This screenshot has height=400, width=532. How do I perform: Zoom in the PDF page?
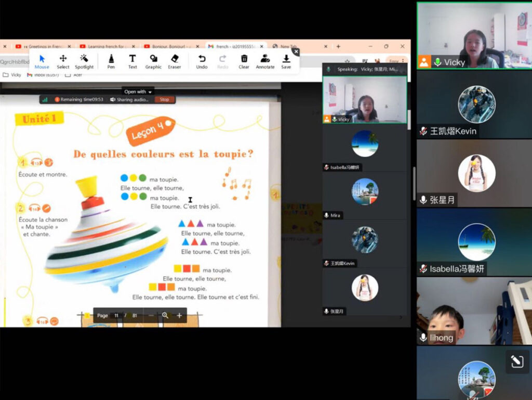click(x=179, y=315)
